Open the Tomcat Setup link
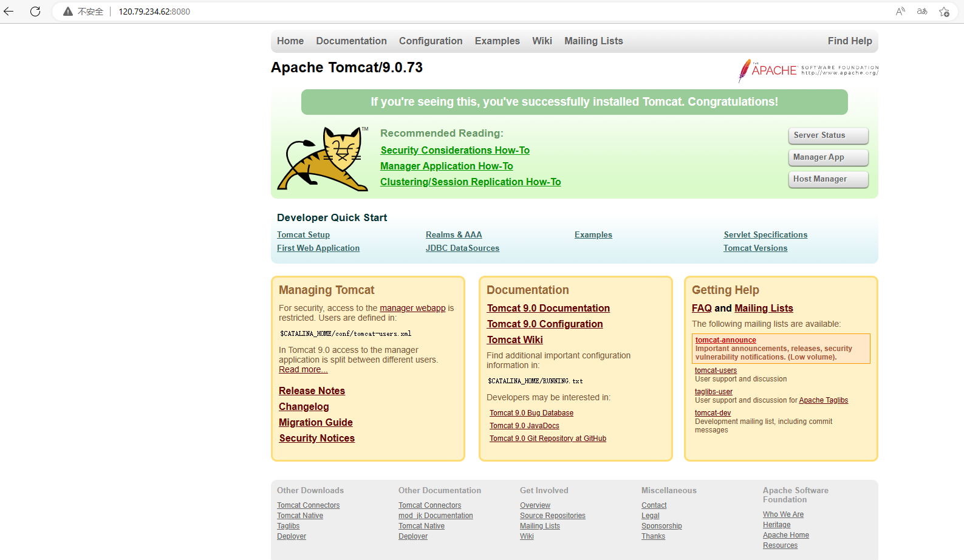The width and height of the screenshot is (964, 560). tap(303, 234)
